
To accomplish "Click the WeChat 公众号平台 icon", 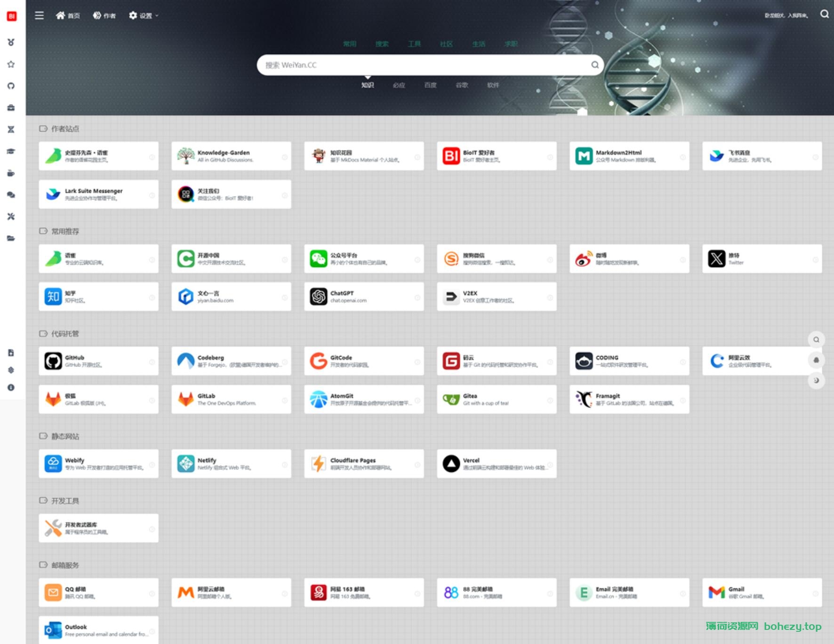I will [x=318, y=259].
